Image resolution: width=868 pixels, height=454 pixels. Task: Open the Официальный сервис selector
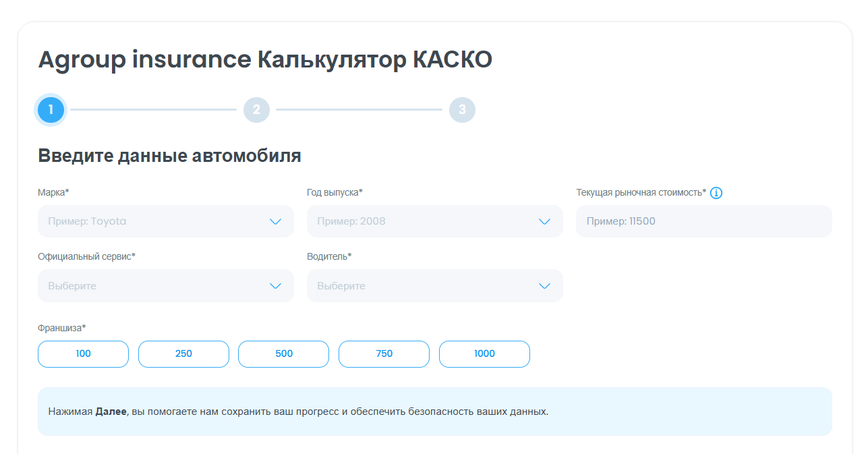155,286
